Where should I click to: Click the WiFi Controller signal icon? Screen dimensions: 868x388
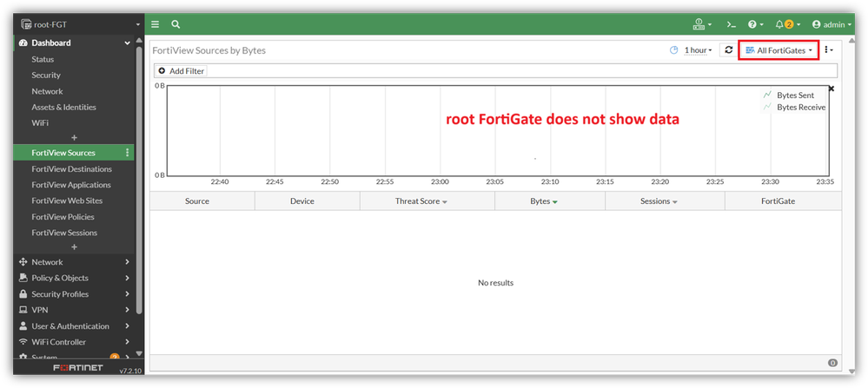23,342
